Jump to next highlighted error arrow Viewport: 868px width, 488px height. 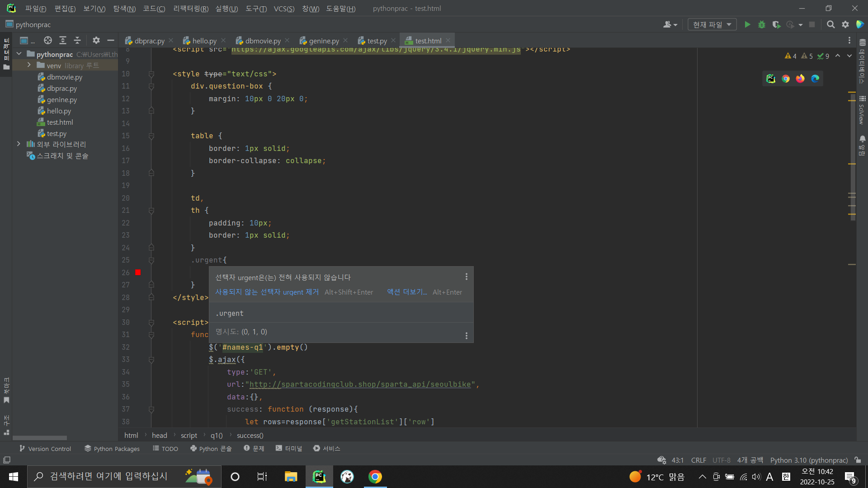coord(849,56)
